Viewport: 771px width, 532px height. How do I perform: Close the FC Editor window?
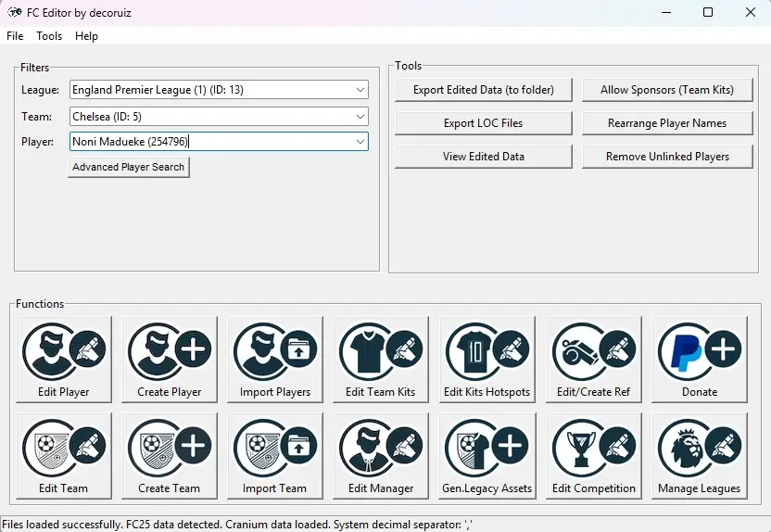pyautogui.click(x=751, y=12)
